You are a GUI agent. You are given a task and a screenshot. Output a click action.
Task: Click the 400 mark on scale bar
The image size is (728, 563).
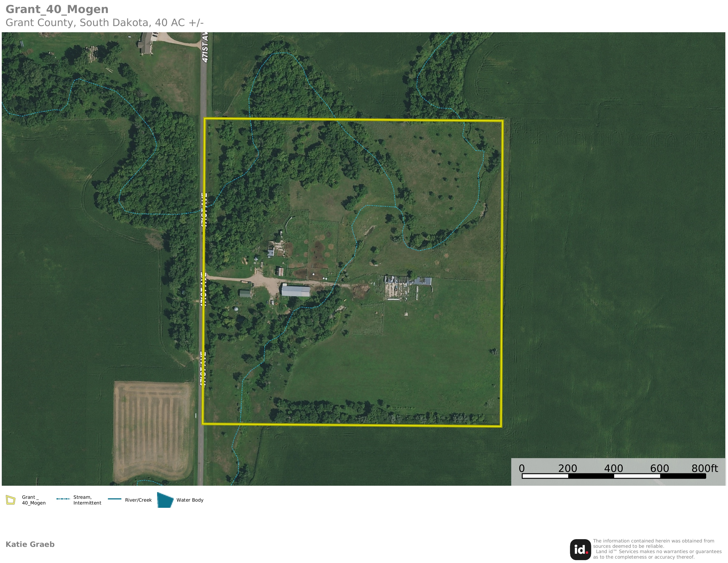(x=613, y=468)
